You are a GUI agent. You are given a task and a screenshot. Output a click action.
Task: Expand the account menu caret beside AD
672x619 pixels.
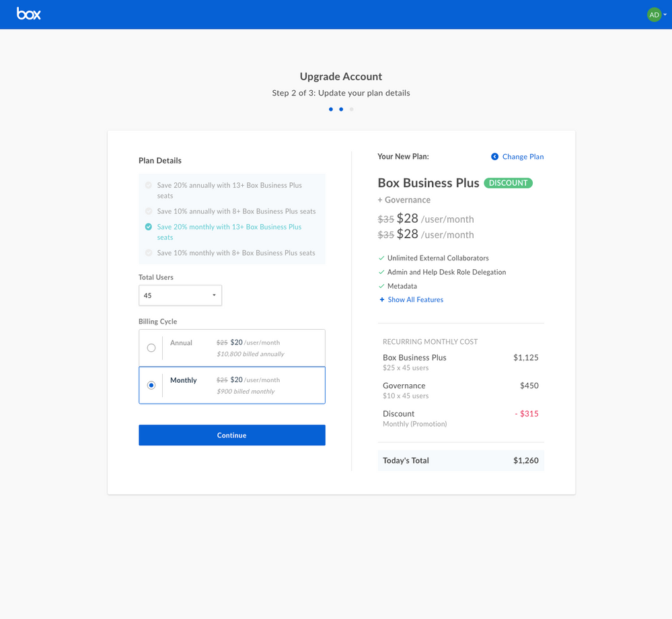tap(665, 15)
